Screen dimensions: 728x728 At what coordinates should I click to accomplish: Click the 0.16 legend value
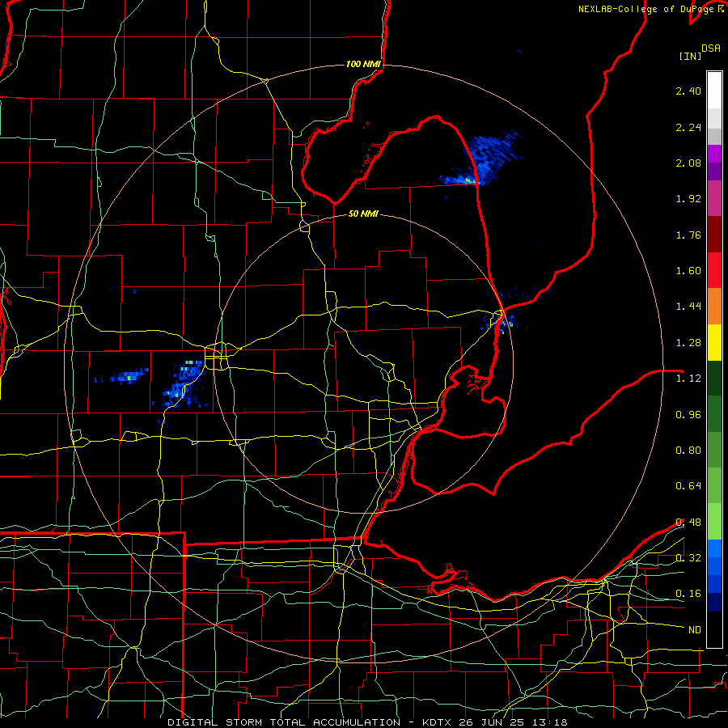688,594
